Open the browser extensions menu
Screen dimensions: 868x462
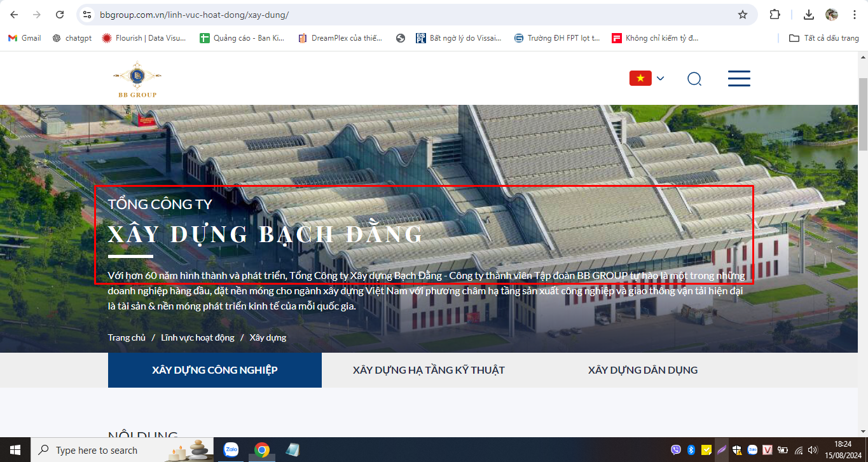point(775,15)
